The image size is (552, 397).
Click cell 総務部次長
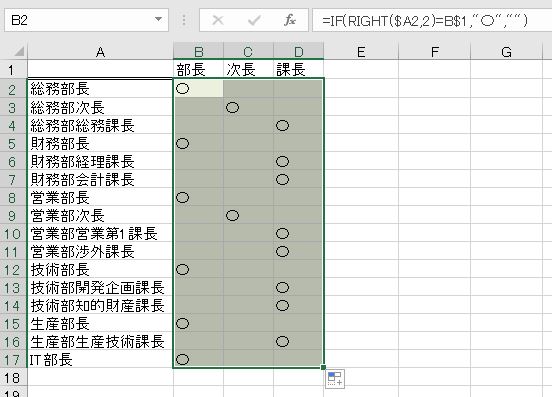[x=100, y=107]
